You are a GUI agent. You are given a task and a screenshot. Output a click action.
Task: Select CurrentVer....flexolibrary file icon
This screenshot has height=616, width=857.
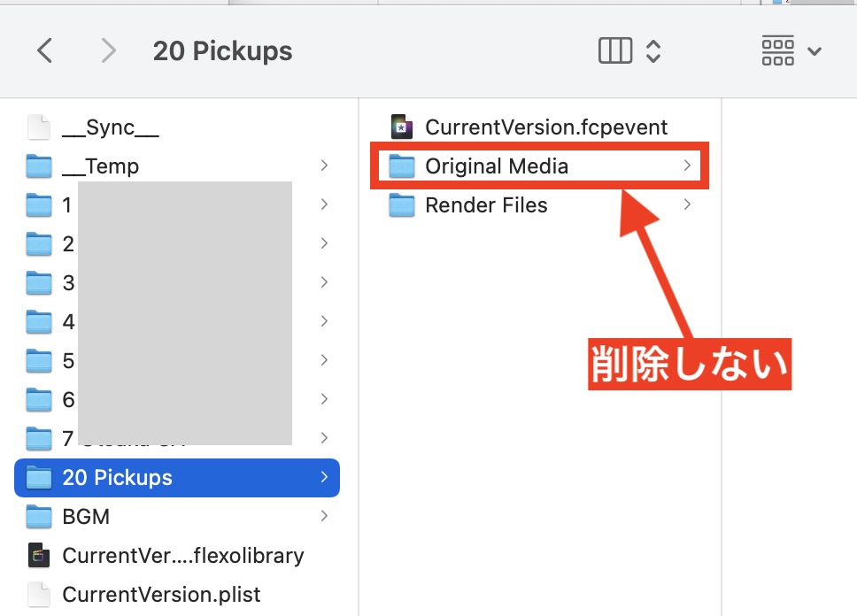pyautogui.click(x=39, y=555)
